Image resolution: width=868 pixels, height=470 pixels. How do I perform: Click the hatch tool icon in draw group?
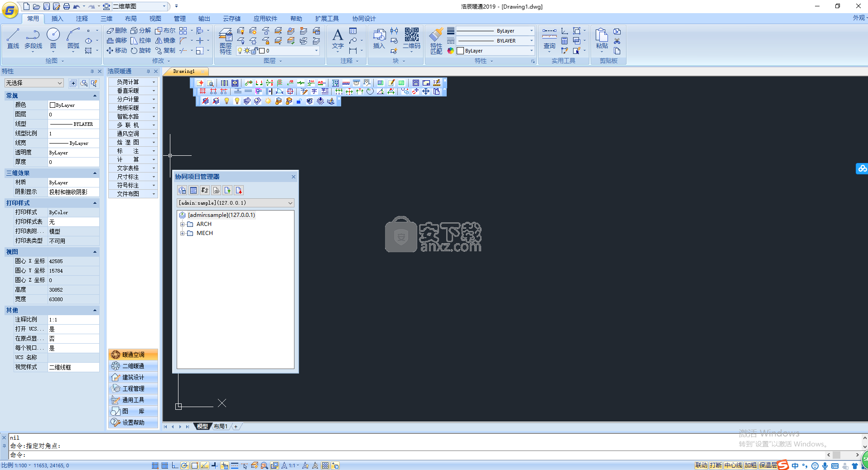coord(88,51)
